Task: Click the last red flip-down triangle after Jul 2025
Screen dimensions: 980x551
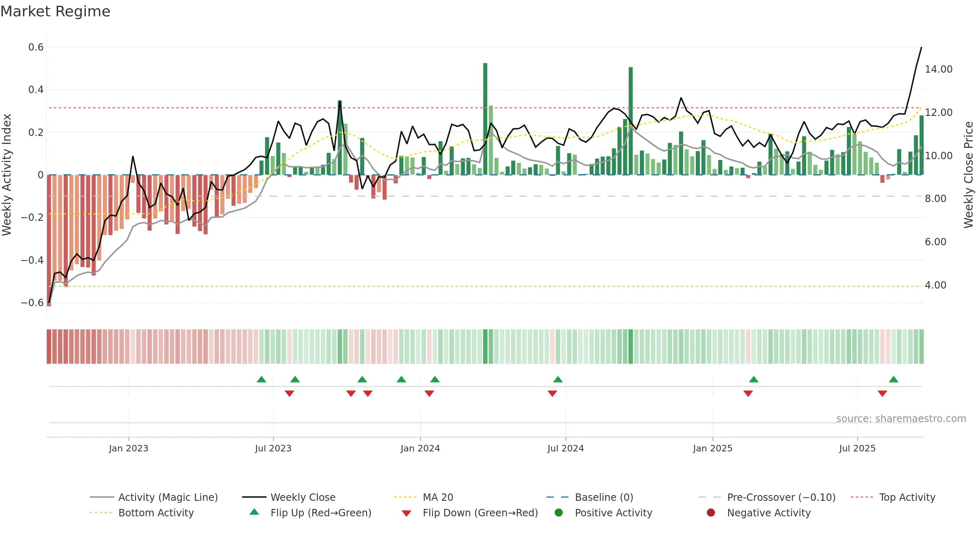Action: (882, 393)
